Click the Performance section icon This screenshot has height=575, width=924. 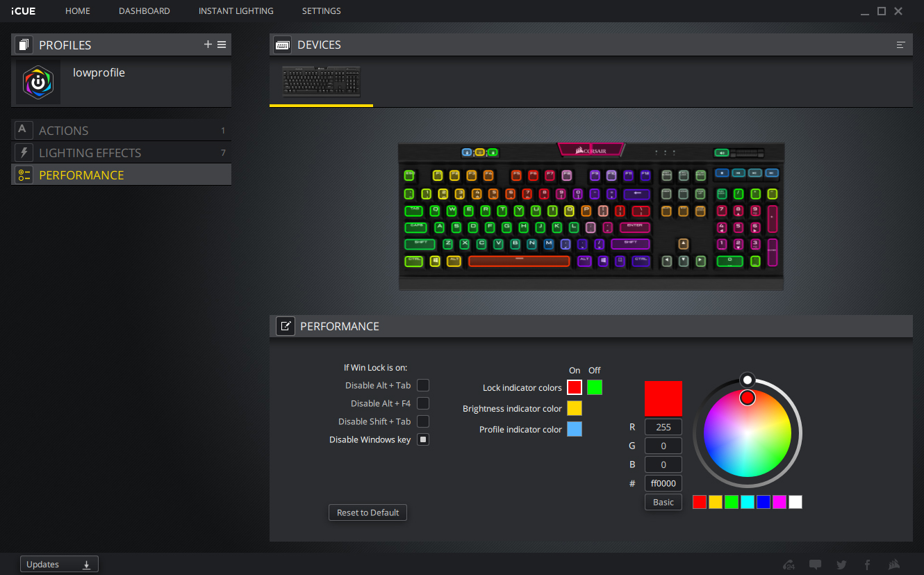tap(24, 175)
